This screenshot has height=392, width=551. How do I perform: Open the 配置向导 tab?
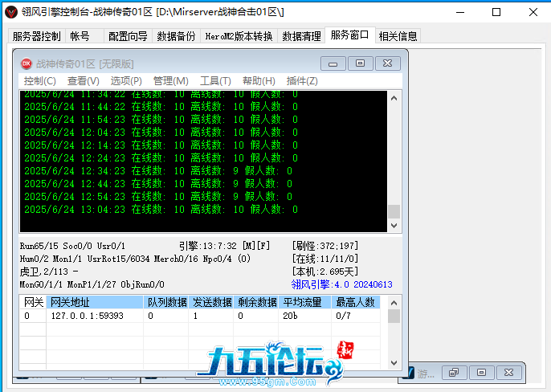(x=128, y=36)
